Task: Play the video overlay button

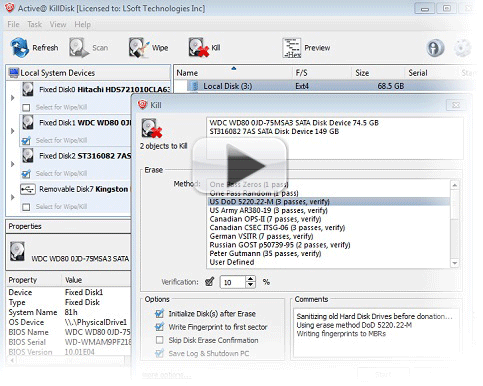Action: pos(239,166)
